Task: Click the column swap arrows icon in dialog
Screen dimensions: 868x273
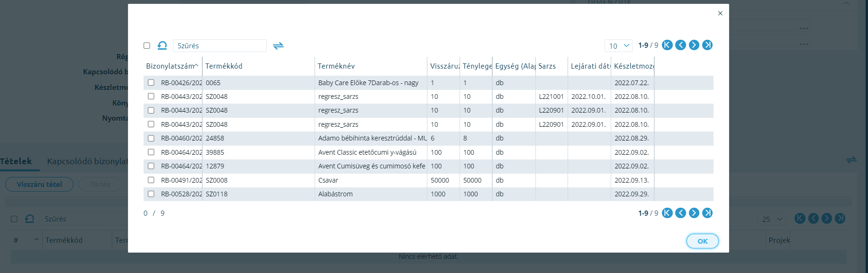Action: tap(279, 45)
